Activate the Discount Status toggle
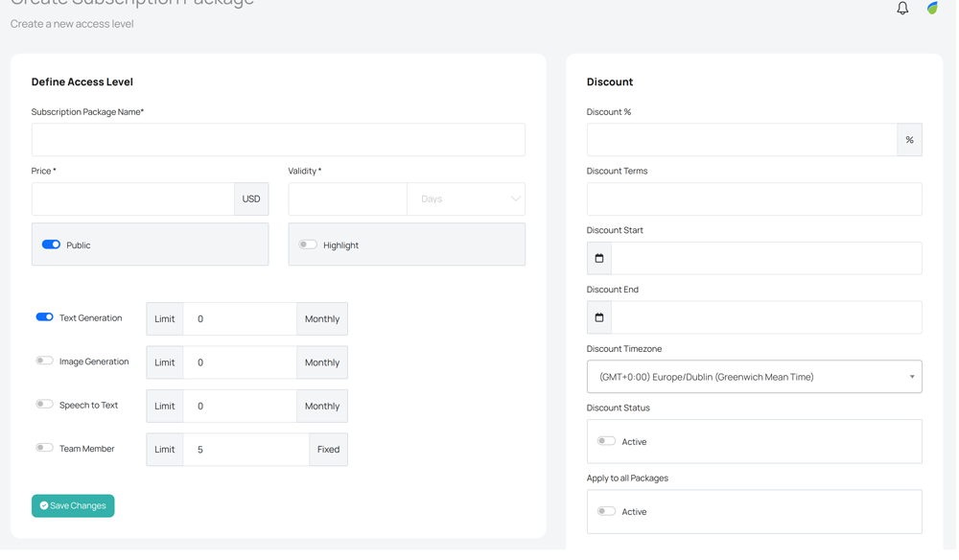Image resolution: width=959 pixels, height=560 pixels. 606,442
